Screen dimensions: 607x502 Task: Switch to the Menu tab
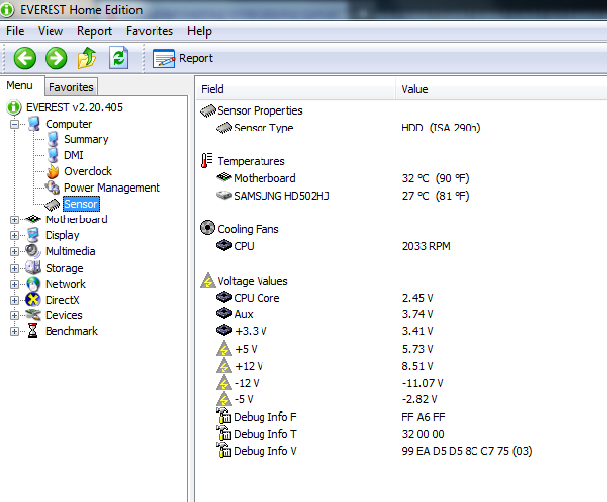(19, 85)
